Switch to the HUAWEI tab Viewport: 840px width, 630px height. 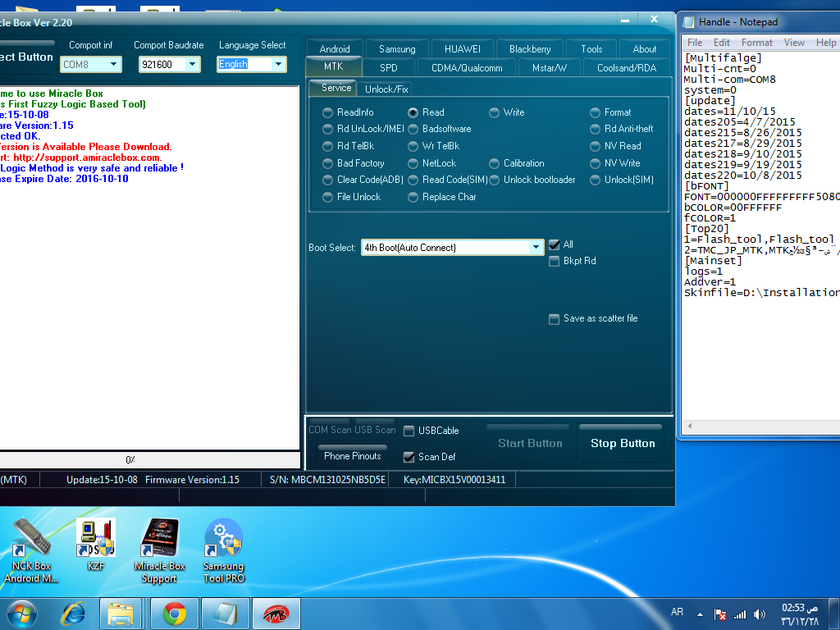pos(463,48)
